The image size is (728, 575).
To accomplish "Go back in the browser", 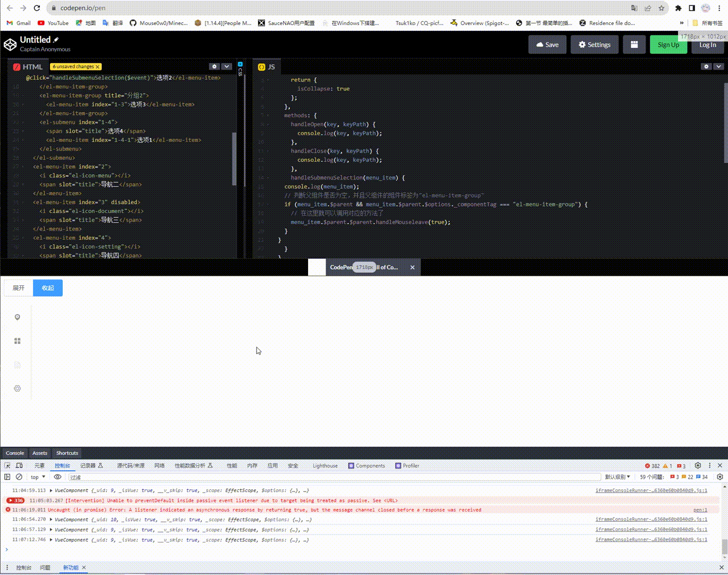I will point(10,8).
